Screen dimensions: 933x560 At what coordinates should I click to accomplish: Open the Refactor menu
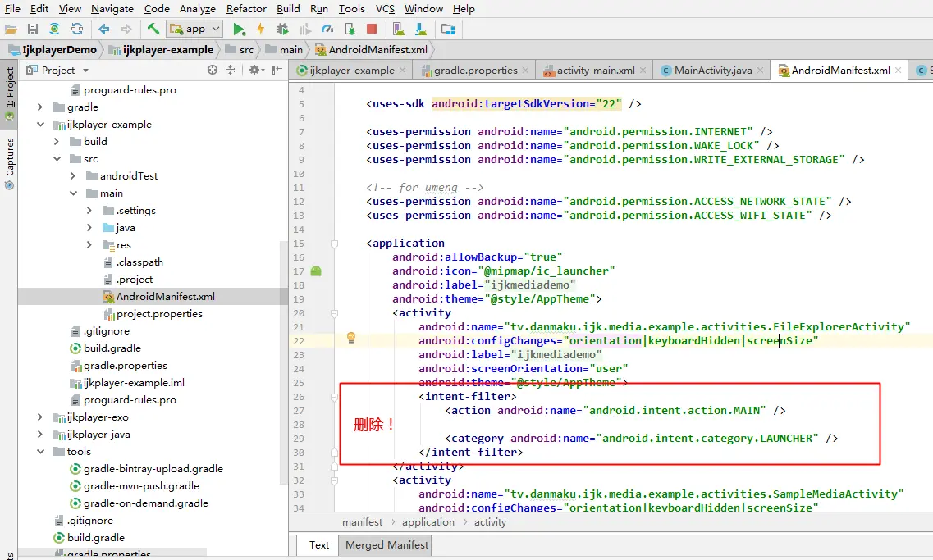[x=246, y=9]
